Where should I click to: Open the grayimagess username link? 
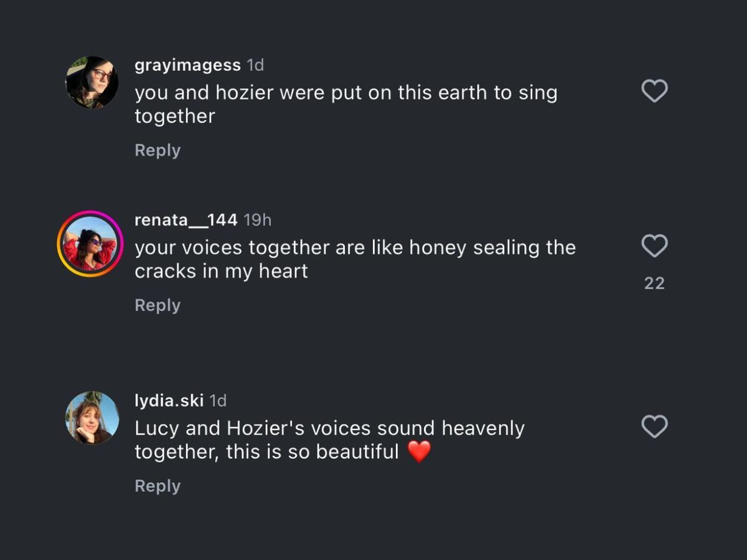click(187, 65)
